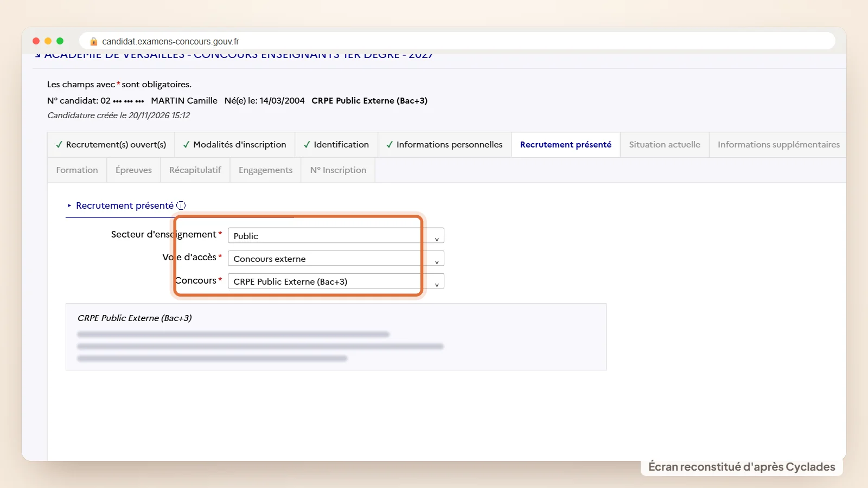Click the green browser window button
Screen dimensions: 868x488
(60, 41)
